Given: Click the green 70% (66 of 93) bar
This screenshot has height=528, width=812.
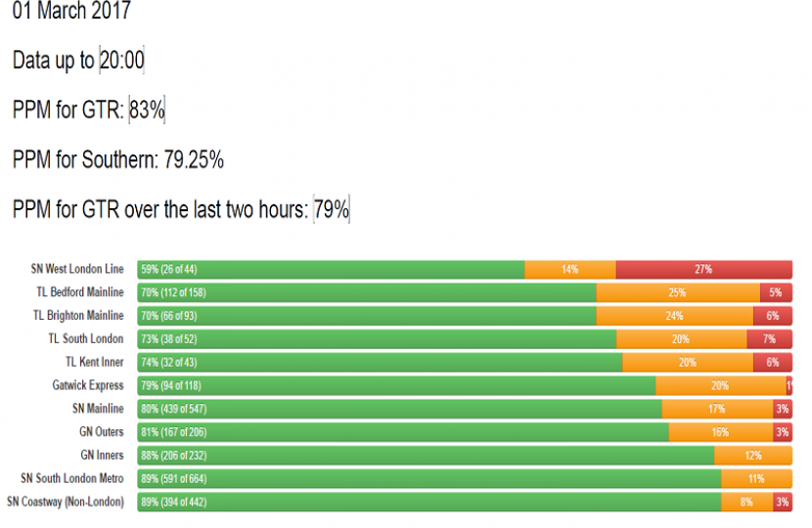Looking at the screenshot, I should (367, 316).
